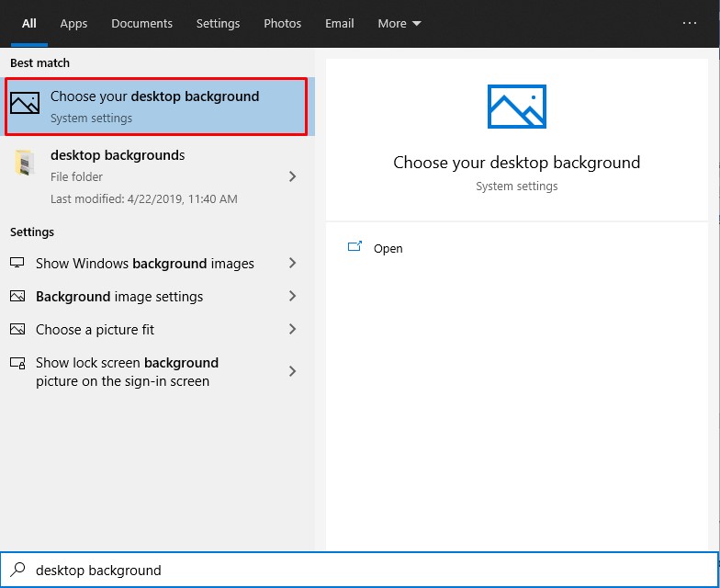Click the image icon for Choose a picture fit
This screenshot has height=588, width=720.
[17, 330]
